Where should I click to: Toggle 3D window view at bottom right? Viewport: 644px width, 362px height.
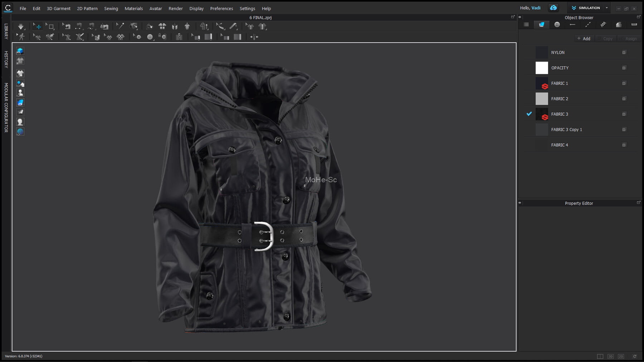tap(610, 356)
